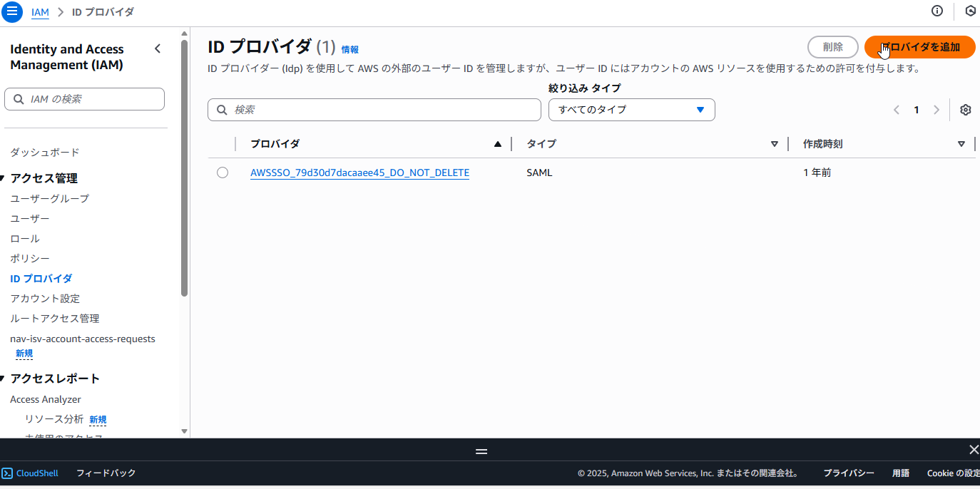980x489 pixels.
Task: Open the Info help panel icon
Action: point(936,11)
